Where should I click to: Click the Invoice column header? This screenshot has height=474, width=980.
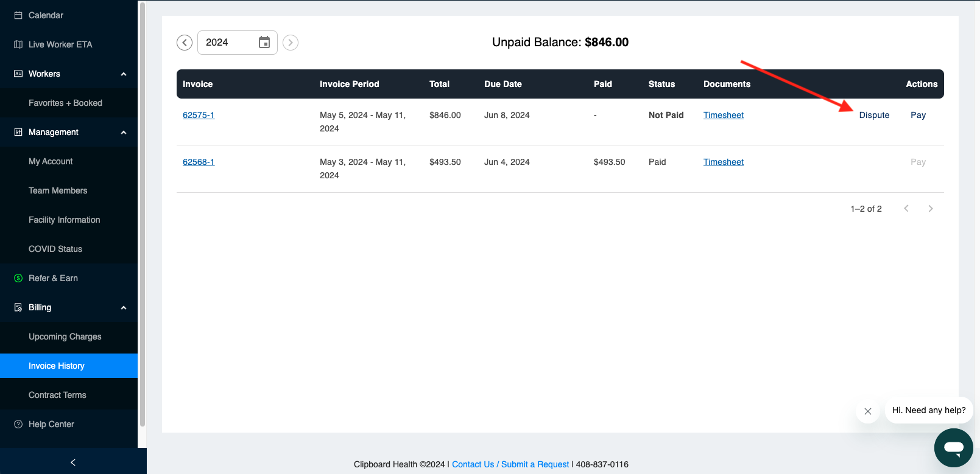tap(198, 84)
